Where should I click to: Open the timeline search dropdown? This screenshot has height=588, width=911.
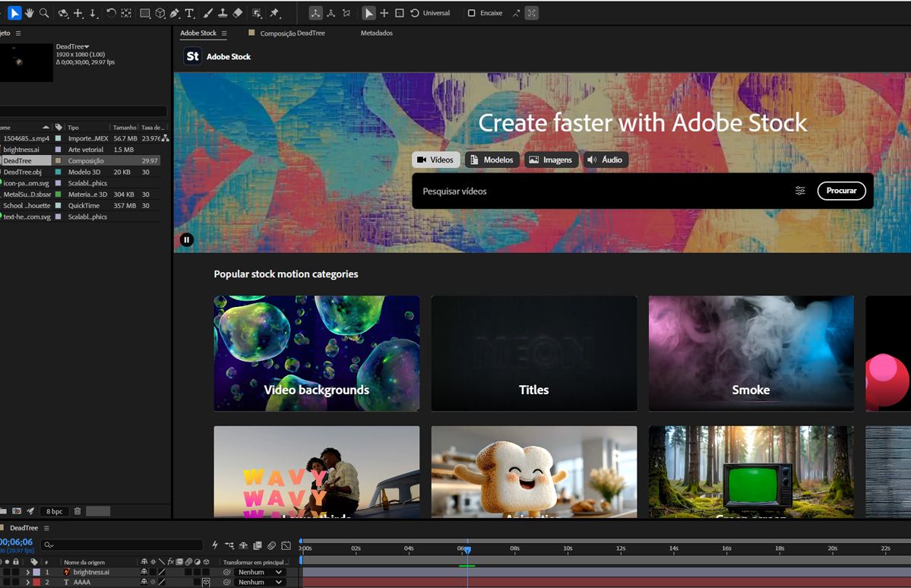pos(49,545)
